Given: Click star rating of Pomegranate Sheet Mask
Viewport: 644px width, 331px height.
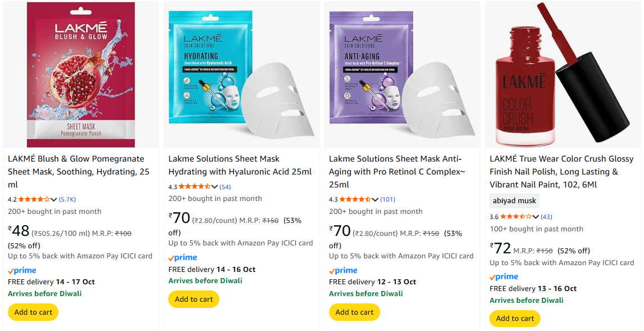Looking at the screenshot, I should coord(34,199).
